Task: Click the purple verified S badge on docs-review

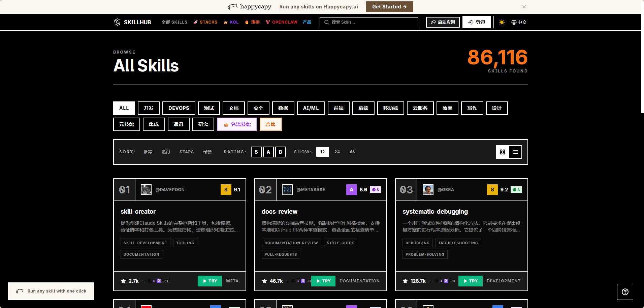Action: tap(375, 190)
